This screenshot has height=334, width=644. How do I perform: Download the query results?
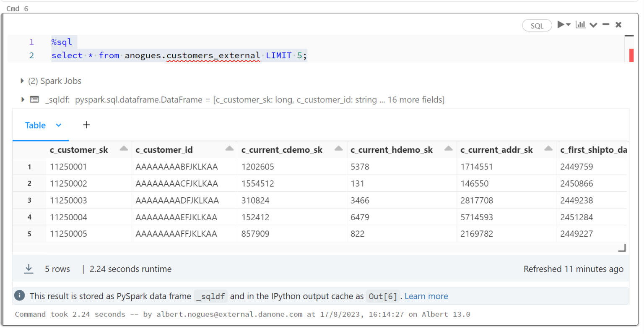29,269
